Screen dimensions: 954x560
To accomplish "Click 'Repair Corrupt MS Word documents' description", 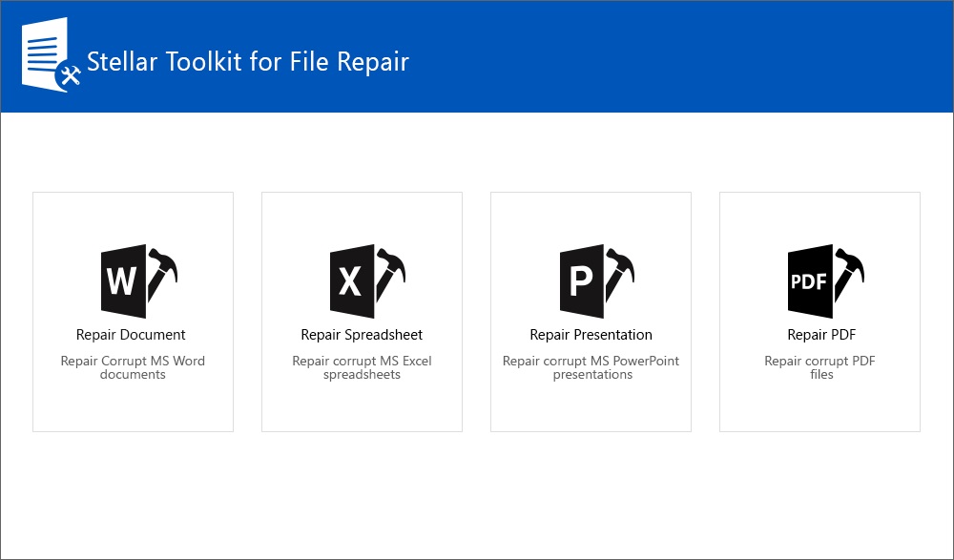I will click(133, 367).
